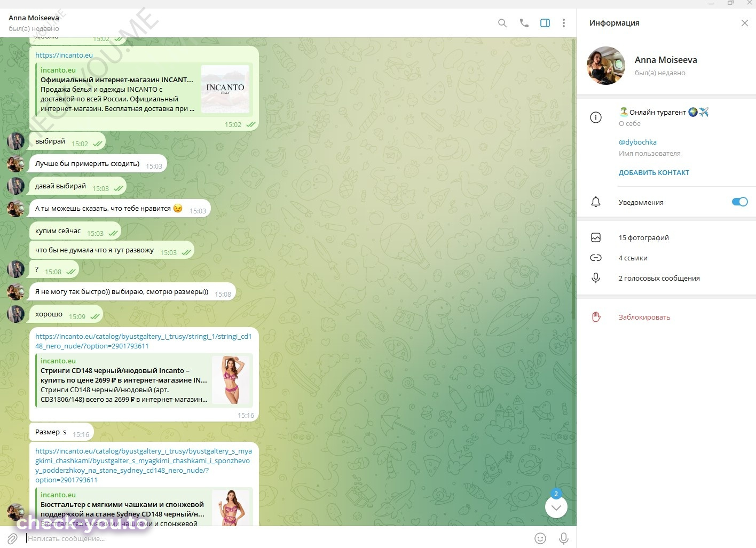Jump to latest messages with down arrow
Image resolution: width=756 pixels, height=548 pixels.
tap(556, 507)
